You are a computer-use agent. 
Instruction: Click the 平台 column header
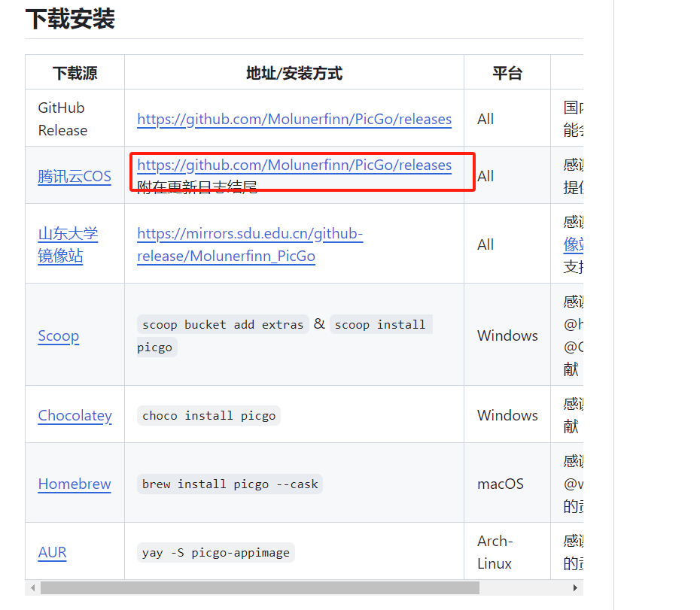[x=507, y=73]
